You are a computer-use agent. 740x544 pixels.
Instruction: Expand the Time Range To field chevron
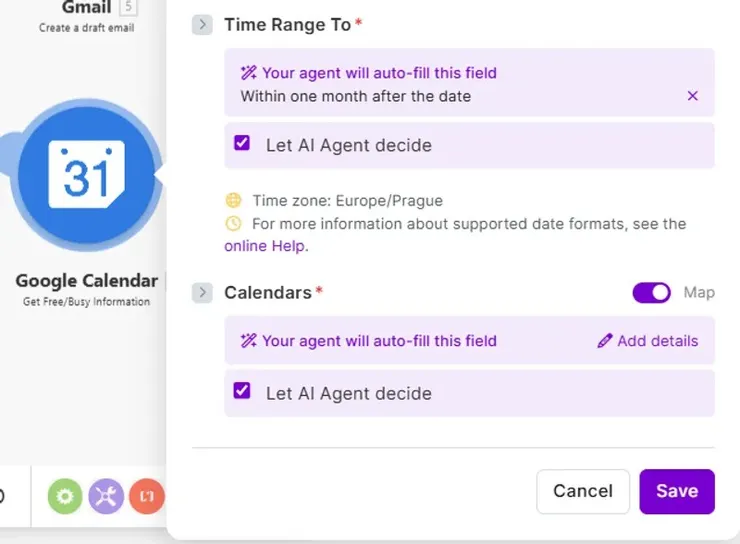202,24
